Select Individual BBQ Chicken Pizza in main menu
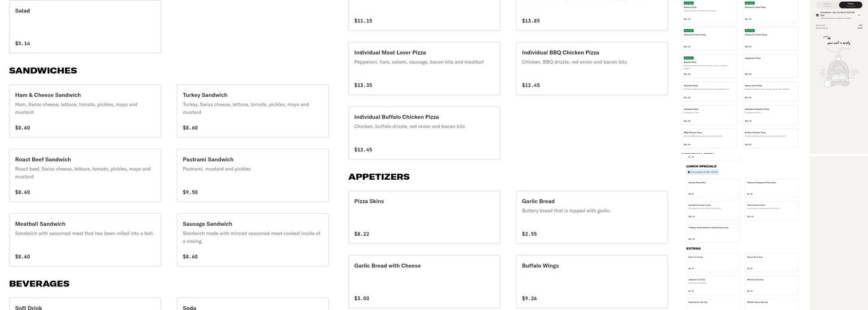Viewport: 868px width, 310px height. pos(591,68)
